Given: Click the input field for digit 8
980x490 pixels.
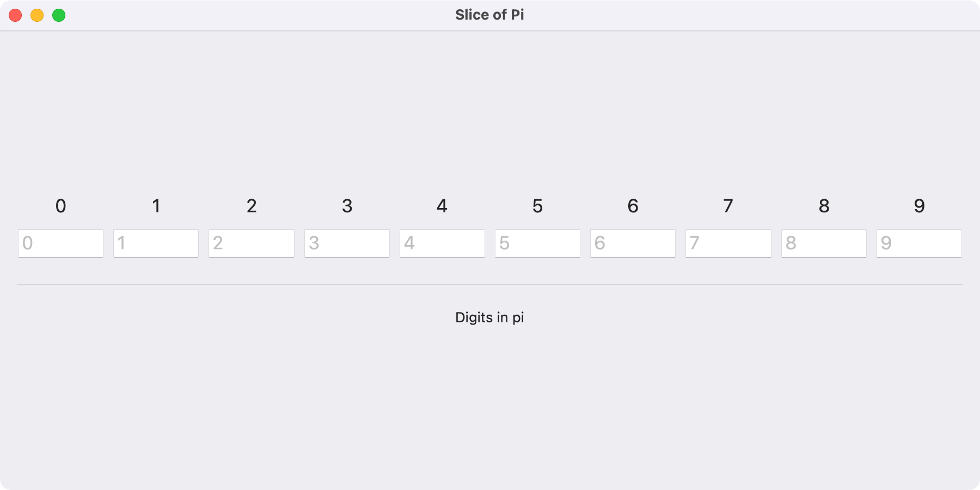Looking at the screenshot, I should (824, 243).
